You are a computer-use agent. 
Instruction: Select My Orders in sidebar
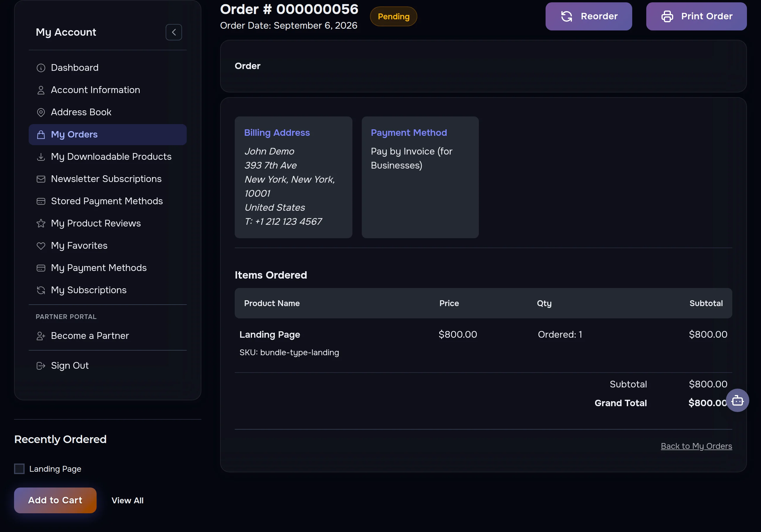108,135
